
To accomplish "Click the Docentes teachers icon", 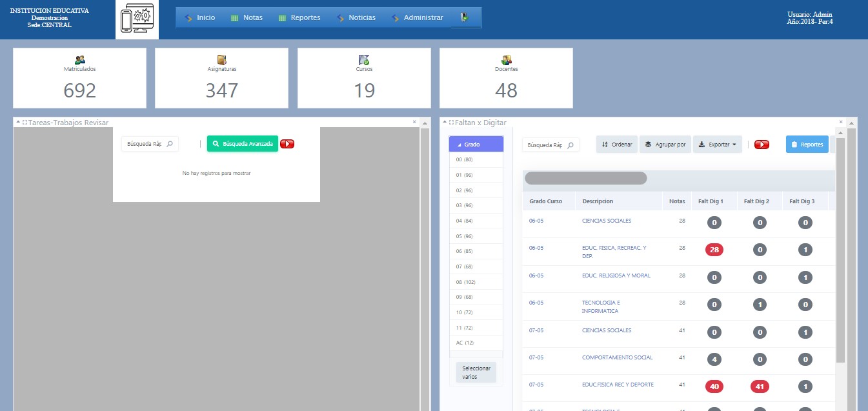I will point(507,59).
